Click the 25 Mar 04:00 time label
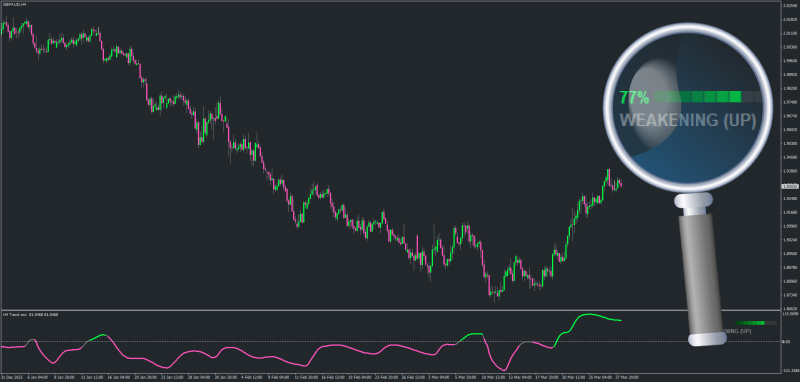Screen dimensions: 800x382 pos(601,377)
